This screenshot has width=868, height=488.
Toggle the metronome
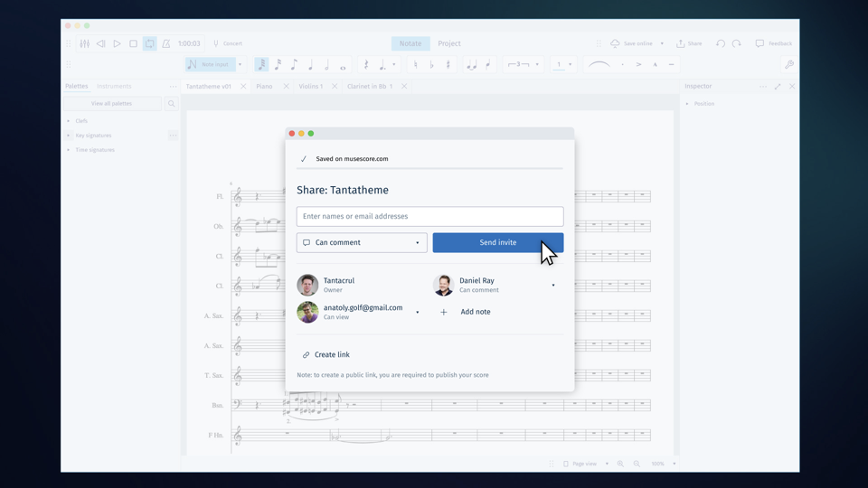pyautogui.click(x=166, y=43)
